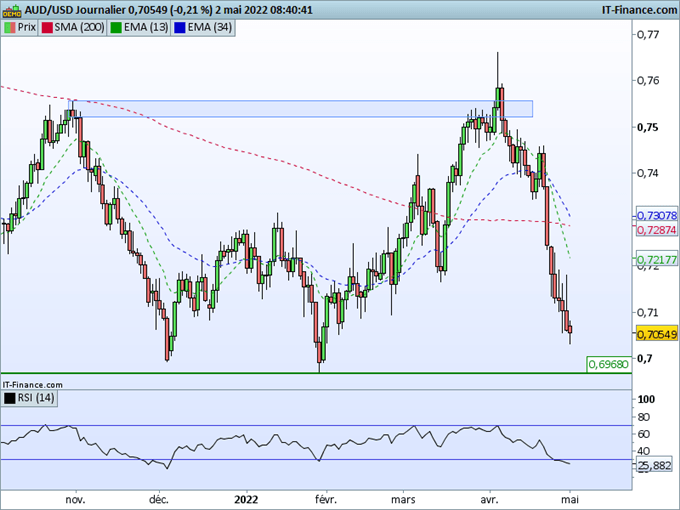Click the SMA 200 value 0,72874
Image resolution: width=680 pixels, height=510 pixels.
(x=657, y=230)
